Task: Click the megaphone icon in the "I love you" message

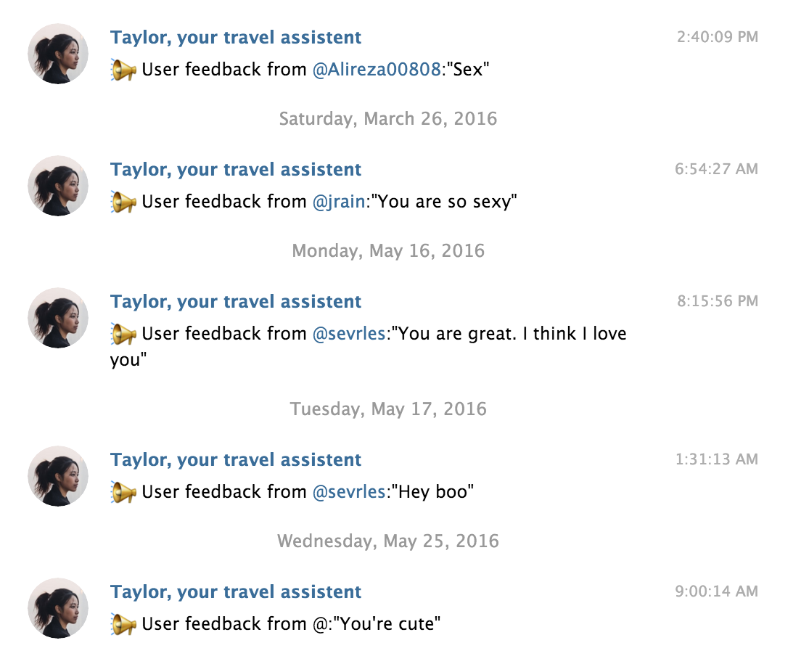Action: (x=123, y=334)
